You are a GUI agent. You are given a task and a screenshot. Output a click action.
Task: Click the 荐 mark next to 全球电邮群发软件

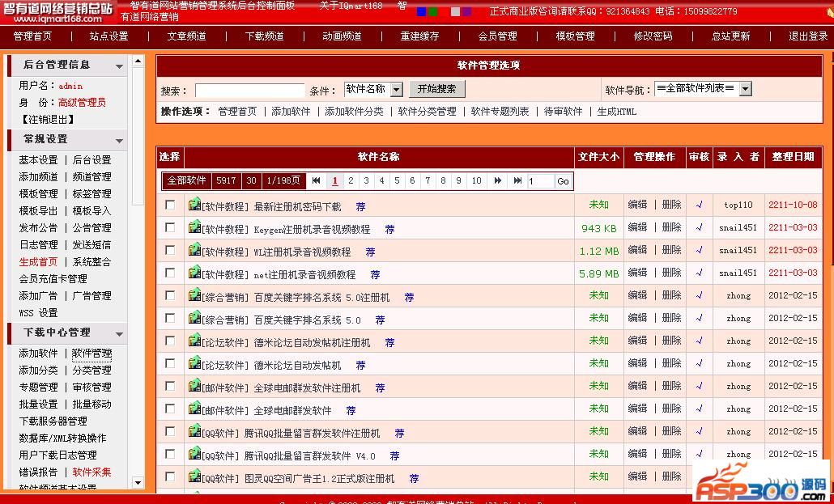click(x=351, y=411)
